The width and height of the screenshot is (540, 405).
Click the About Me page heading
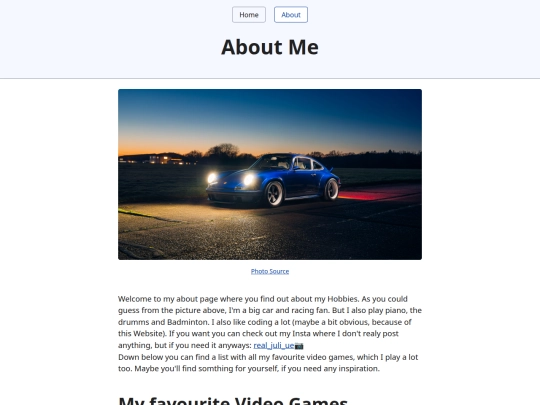270,47
